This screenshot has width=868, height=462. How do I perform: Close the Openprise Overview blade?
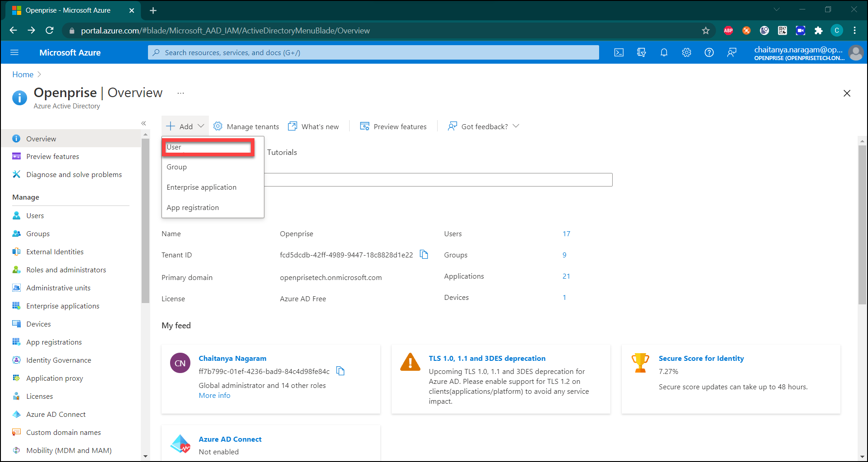(847, 93)
